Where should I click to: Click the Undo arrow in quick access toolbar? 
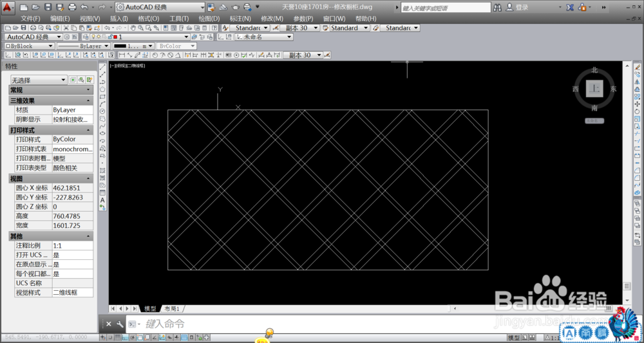(84, 7)
